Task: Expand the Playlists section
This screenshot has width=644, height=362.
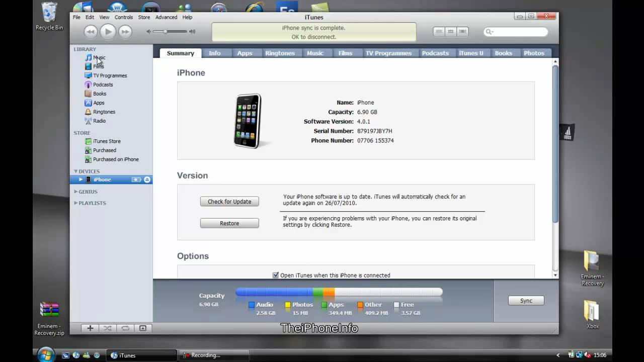Action: (x=76, y=203)
